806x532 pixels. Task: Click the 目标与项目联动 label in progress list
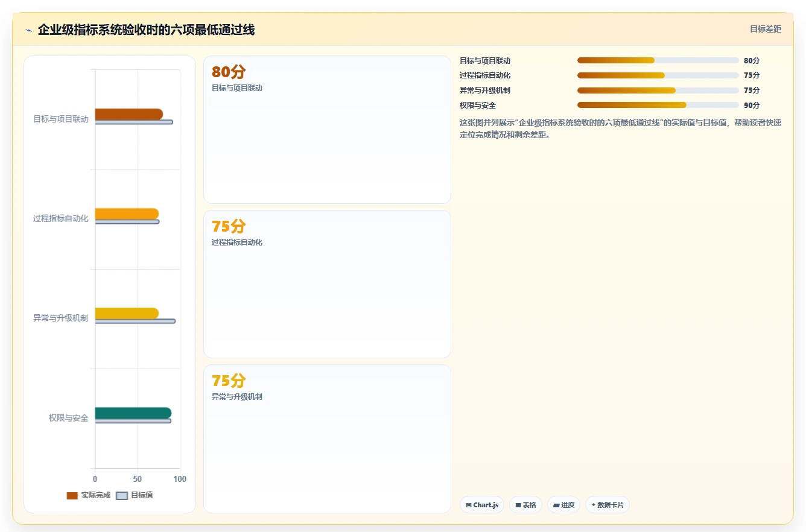pyautogui.click(x=485, y=60)
